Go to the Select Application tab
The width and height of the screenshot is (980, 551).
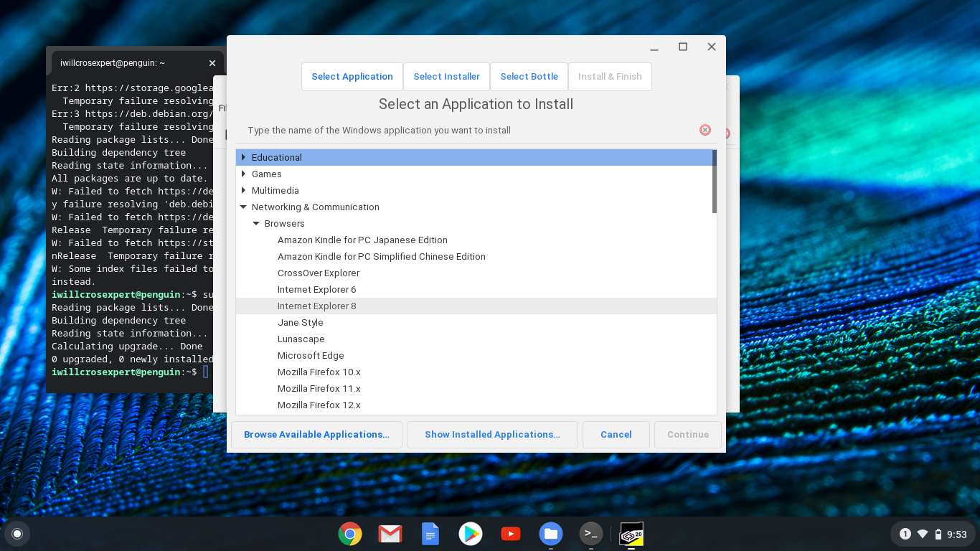352,77
